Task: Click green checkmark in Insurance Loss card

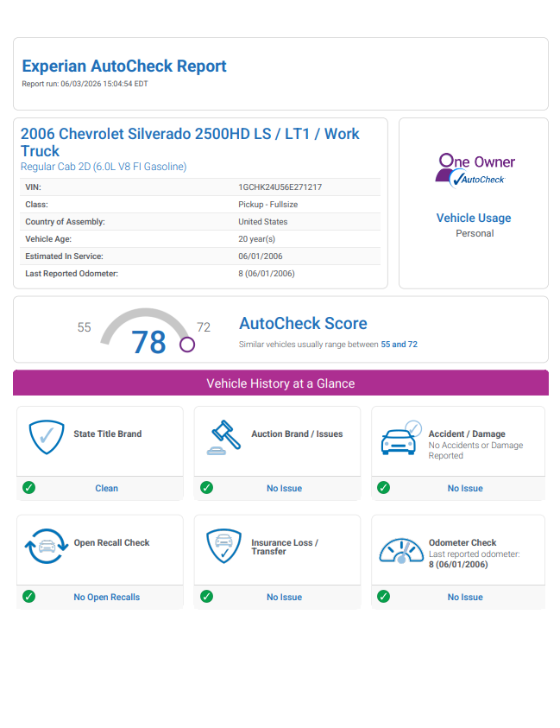Action: click(x=206, y=596)
